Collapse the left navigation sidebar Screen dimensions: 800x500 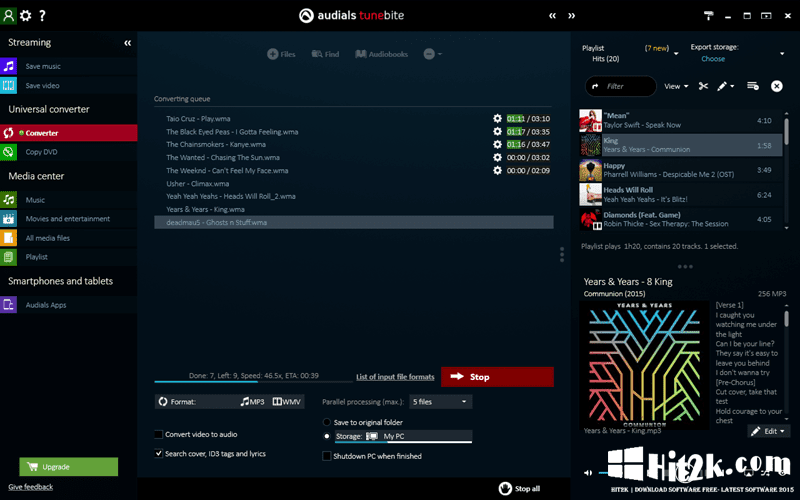point(128,43)
